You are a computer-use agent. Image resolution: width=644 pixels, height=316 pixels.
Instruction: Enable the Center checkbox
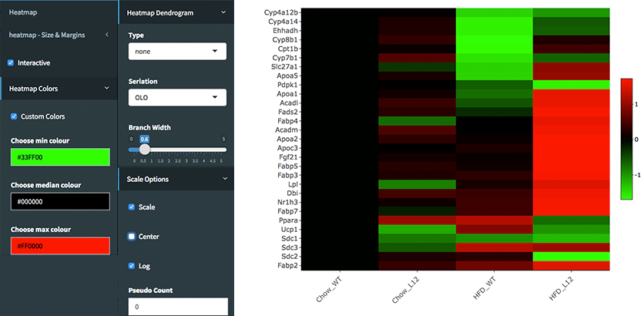coord(132,237)
